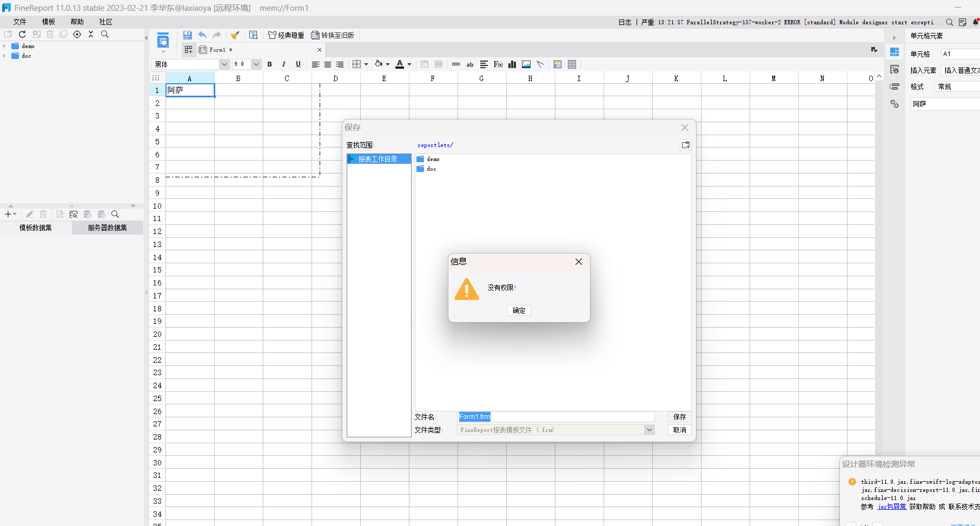
Task: Select 报表工作目录 in the save dialog
Action: point(379,159)
